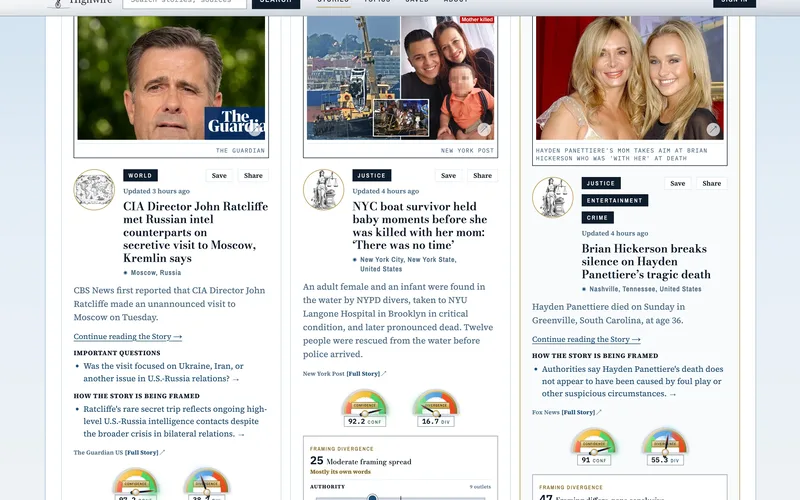Viewport: 800px width, 500px height.
Task: Click '25 Moderate framing spread' text
Action: point(361,461)
